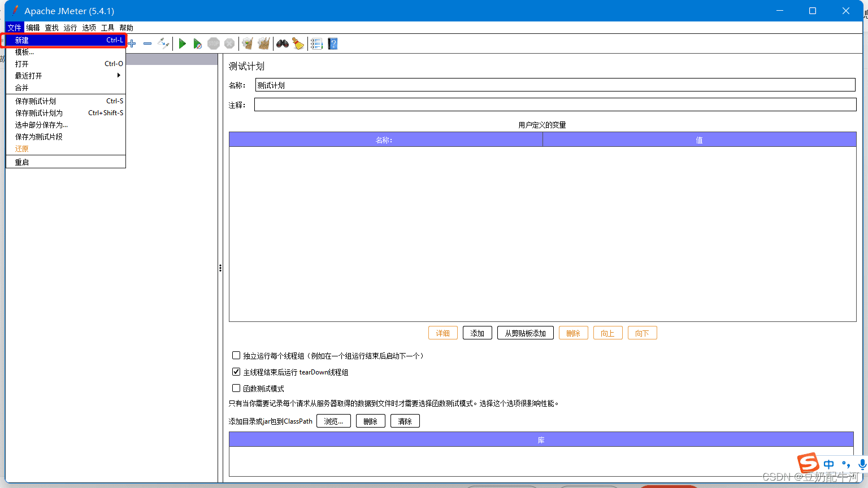Click the IME microphone voice input icon

(x=862, y=464)
